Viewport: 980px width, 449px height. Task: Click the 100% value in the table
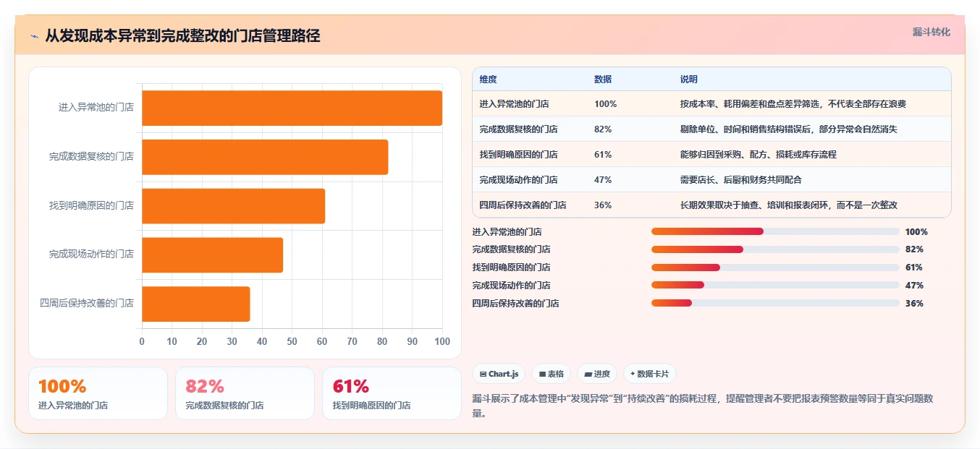tap(605, 104)
